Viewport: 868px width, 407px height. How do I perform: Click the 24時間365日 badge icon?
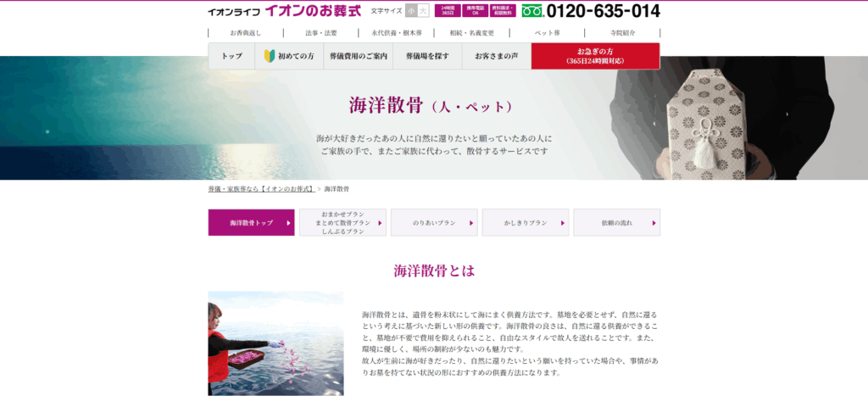tap(447, 11)
